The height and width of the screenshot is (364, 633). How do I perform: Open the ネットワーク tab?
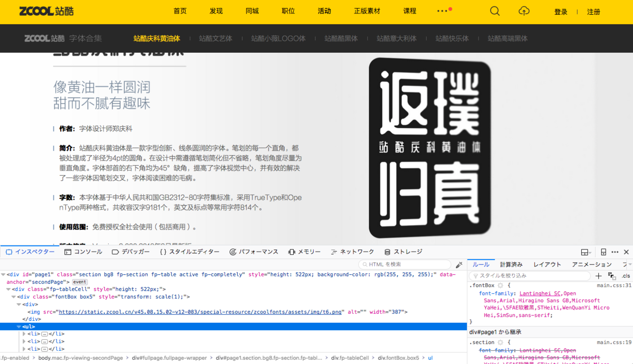pyautogui.click(x=352, y=252)
